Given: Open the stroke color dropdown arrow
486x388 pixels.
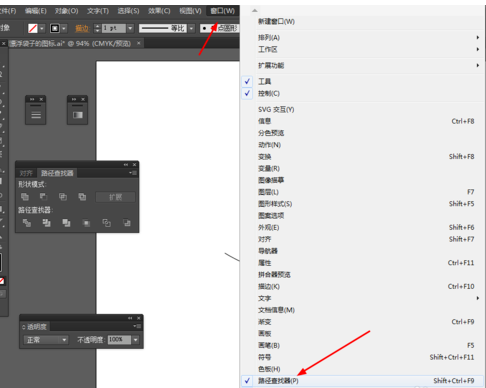Looking at the screenshot, I should click(64, 29).
